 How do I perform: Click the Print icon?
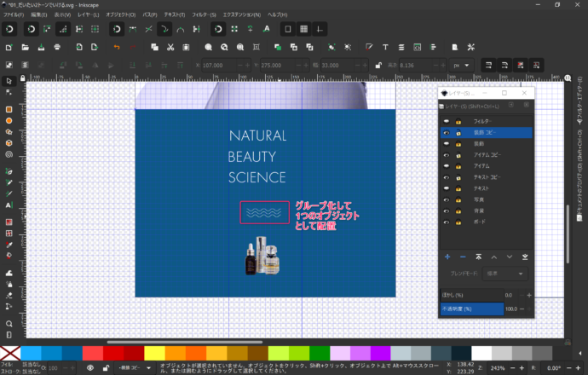[x=57, y=47]
